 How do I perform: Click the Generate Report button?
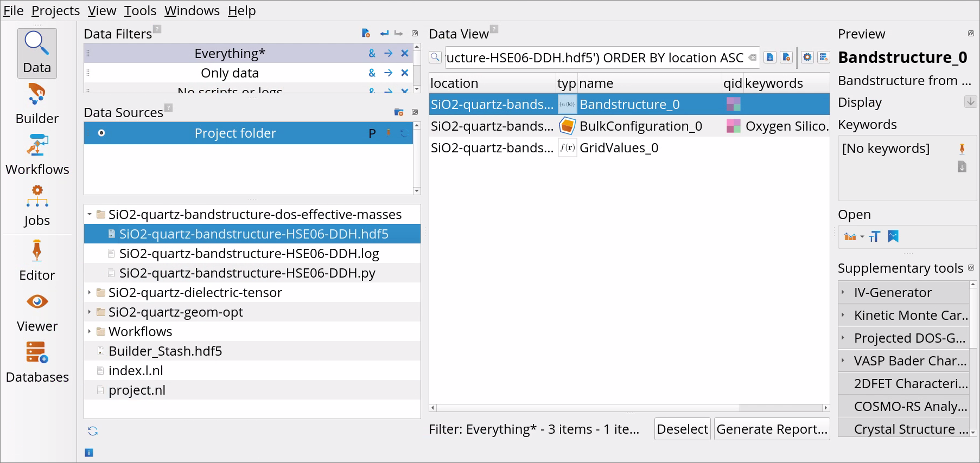(x=772, y=429)
